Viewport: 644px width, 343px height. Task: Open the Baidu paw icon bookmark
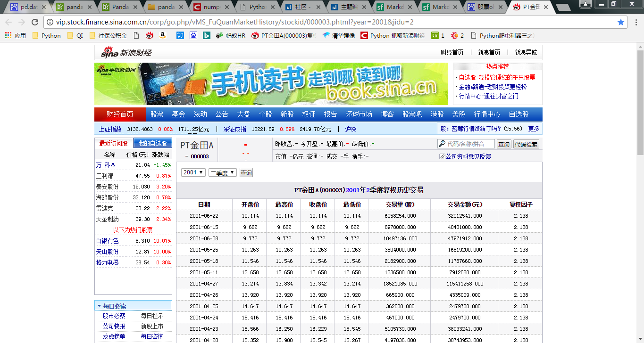tap(193, 35)
